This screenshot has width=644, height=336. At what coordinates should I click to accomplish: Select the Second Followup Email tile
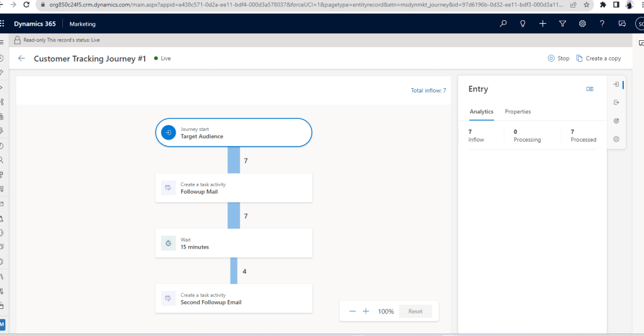[234, 298]
